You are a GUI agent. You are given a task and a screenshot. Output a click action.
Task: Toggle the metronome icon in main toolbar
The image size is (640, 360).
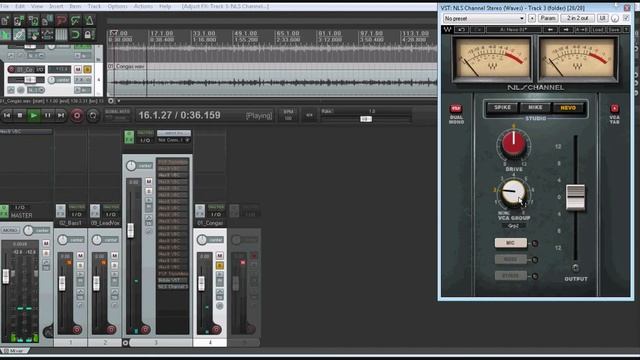pos(89,20)
